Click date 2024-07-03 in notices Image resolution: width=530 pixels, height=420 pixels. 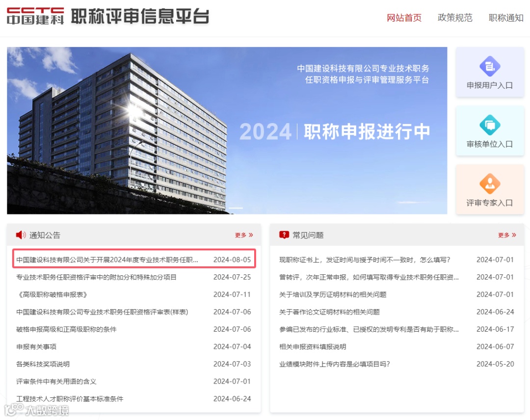point(232,364)
